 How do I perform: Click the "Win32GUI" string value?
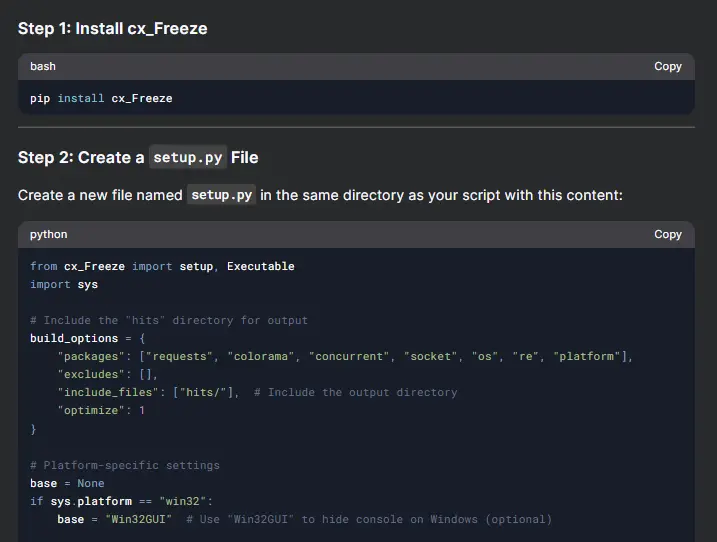[x=139, y=520]
